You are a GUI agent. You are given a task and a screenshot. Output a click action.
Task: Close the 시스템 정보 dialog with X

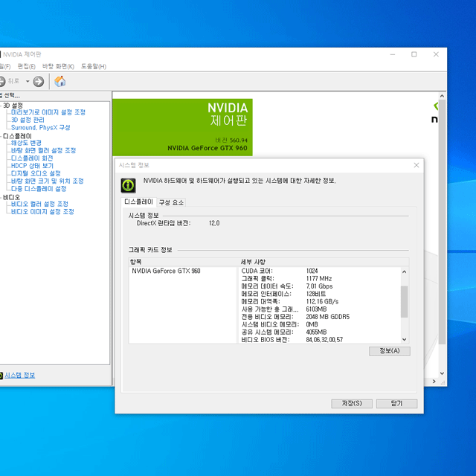[x=416, y=165]
